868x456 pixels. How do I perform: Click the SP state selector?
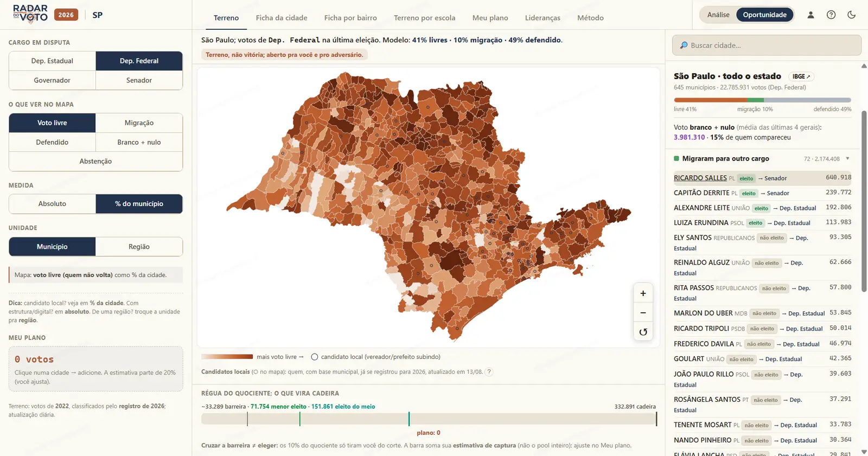click(x=98, y=15)
